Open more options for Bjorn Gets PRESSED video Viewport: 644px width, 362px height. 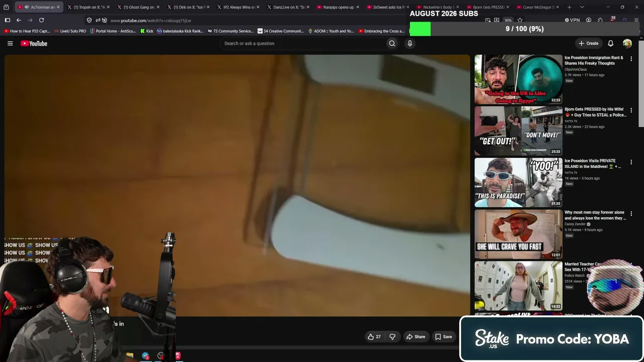pos(631,110)
